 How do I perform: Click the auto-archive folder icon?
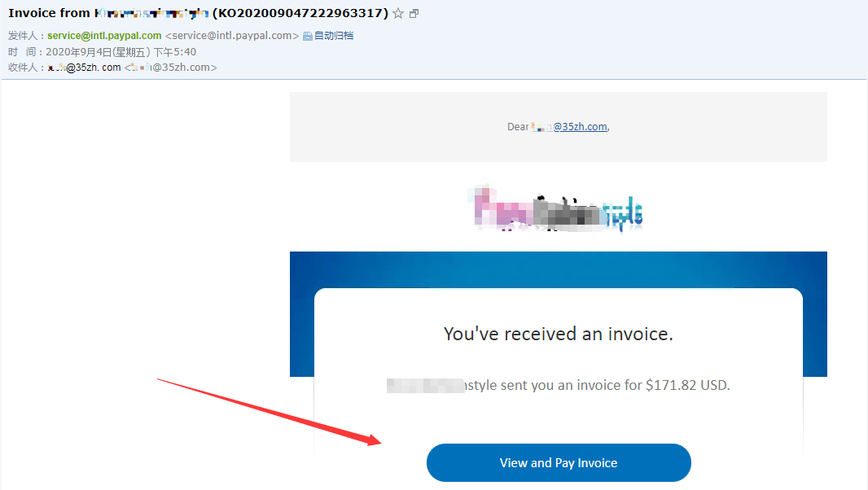click(308, 36)
